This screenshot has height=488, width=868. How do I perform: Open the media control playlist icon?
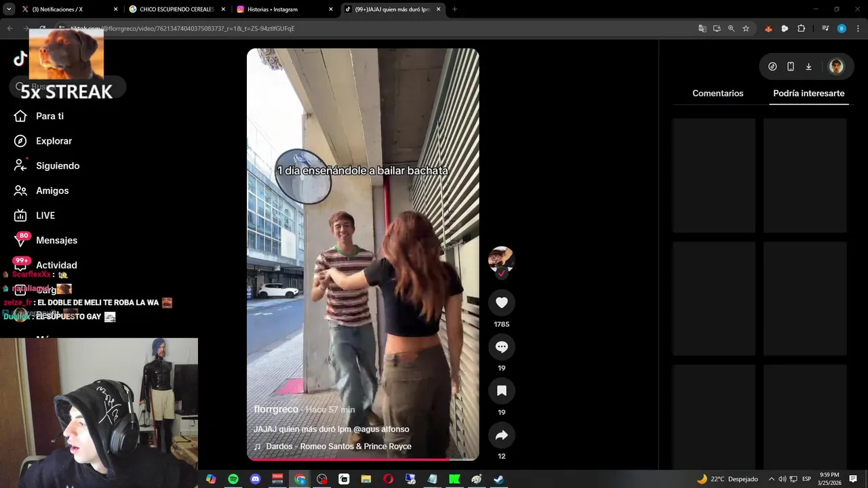(825, 28)
